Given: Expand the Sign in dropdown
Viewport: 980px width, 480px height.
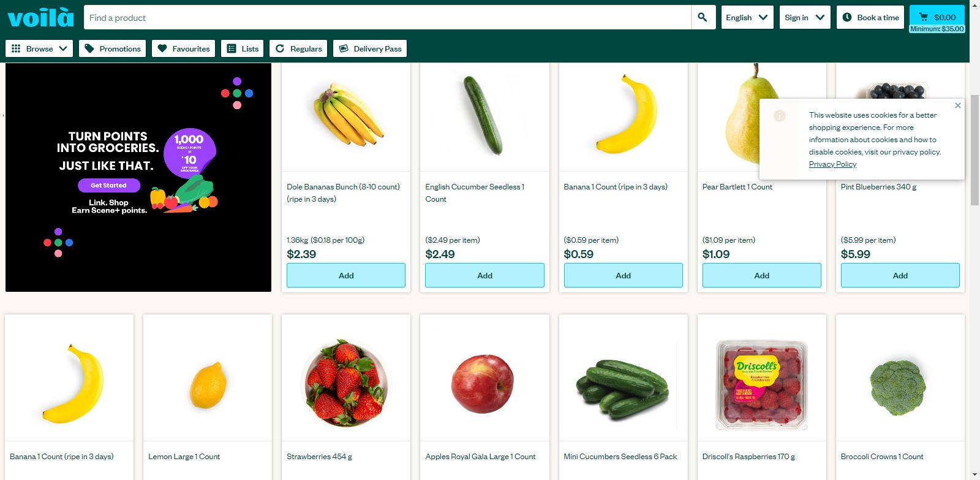Looking at the screenshot, I should [805, 17].
